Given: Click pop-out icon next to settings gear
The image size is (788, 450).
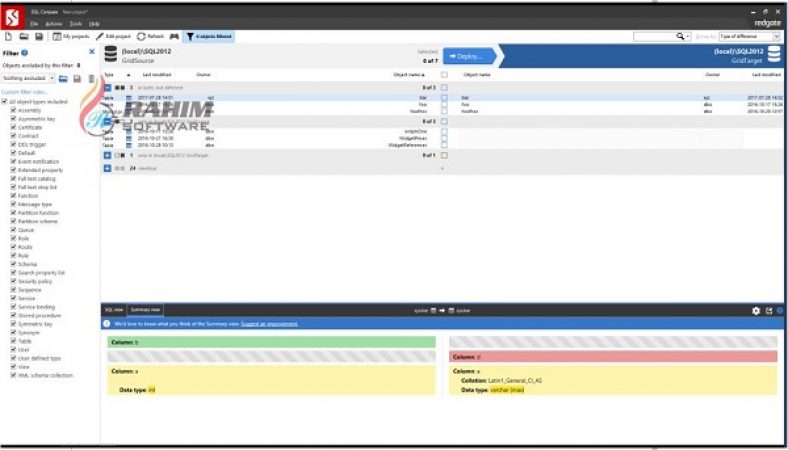Looking at the screenshot, I should pyautogui.click(x=768, y=311).
